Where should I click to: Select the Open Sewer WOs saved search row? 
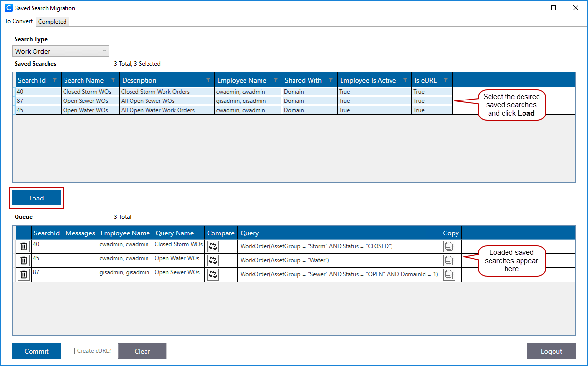tap(234, 100)
